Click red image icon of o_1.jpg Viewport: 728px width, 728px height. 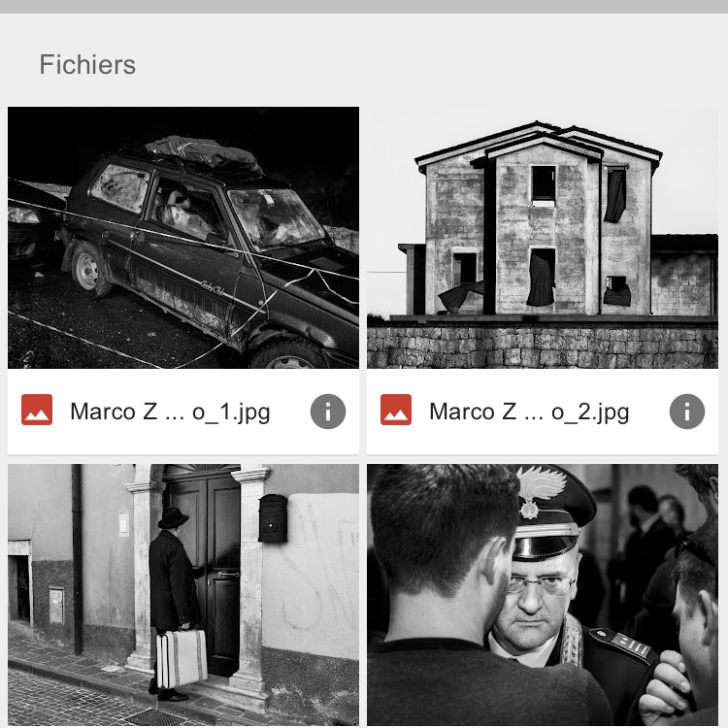pyautogui.click(x=37, y=410)
